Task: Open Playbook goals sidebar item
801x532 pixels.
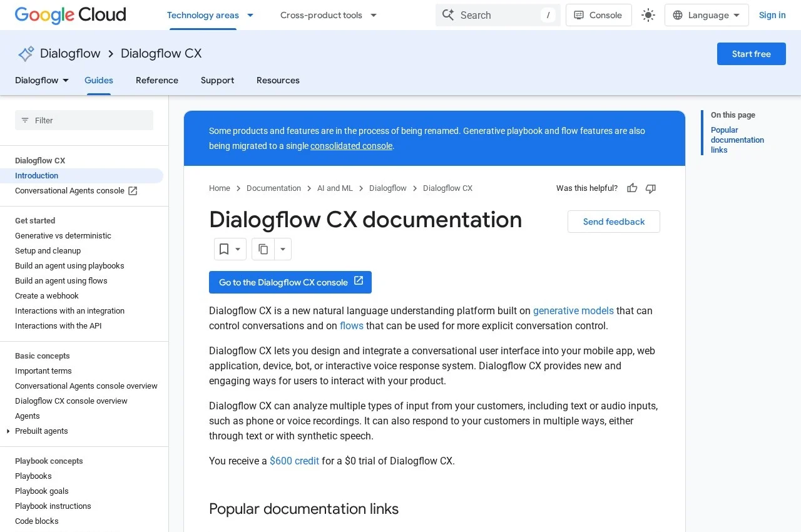Action: pyautogui.click(x=42, y=491)
